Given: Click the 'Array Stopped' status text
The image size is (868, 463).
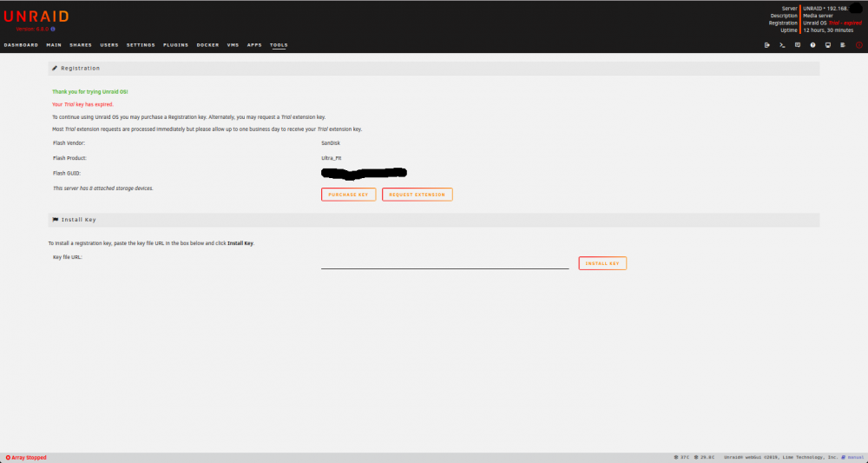Looking at the screenshot, I should pyautogui.click(x=29, y=458).
